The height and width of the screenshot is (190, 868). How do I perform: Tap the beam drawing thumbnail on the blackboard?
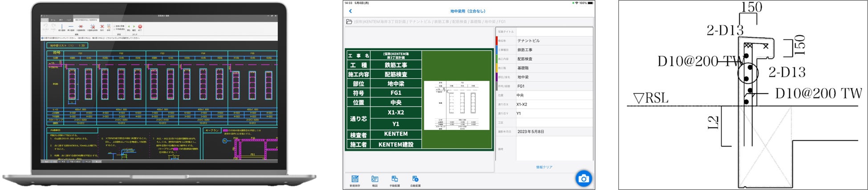click(456, 105)
